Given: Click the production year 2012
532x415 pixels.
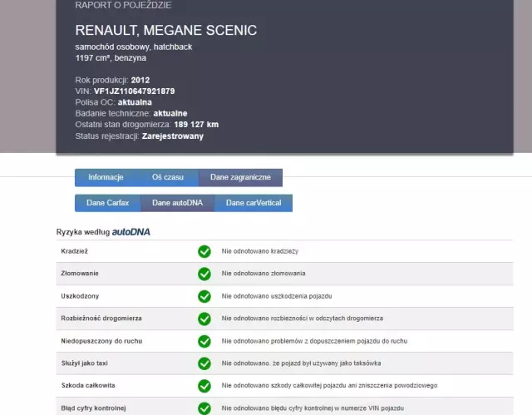Looking at the screenshot, I should pos(140,80).
